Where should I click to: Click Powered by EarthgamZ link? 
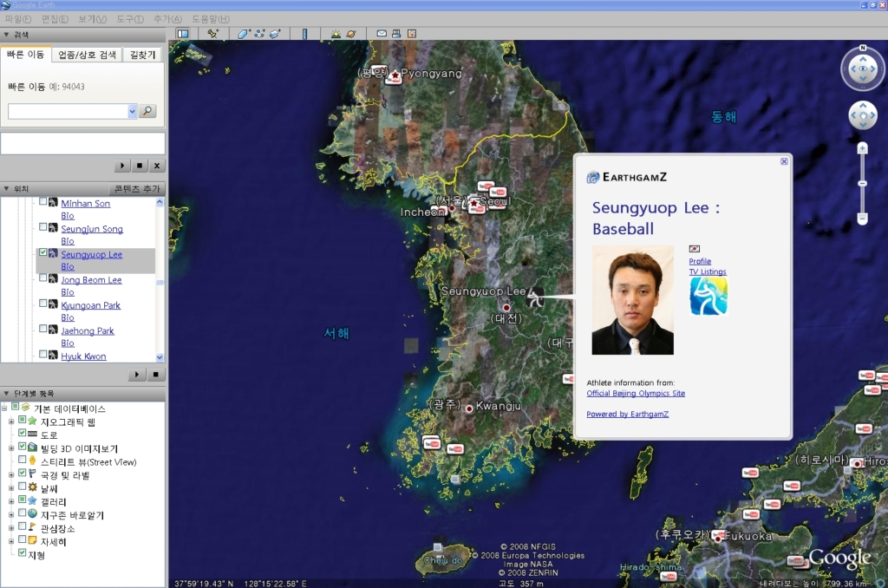pos(628,414)
